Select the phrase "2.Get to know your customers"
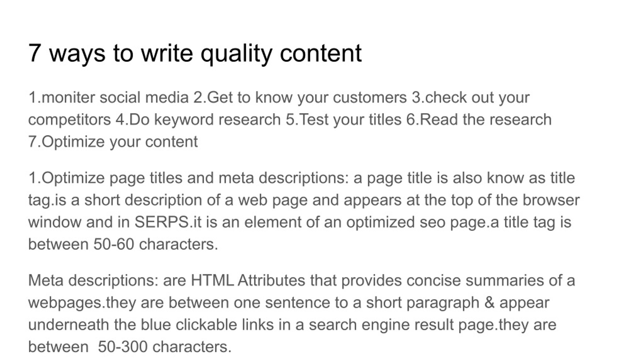Viewport: 644px width, 362px height. (x=300, y=98)
